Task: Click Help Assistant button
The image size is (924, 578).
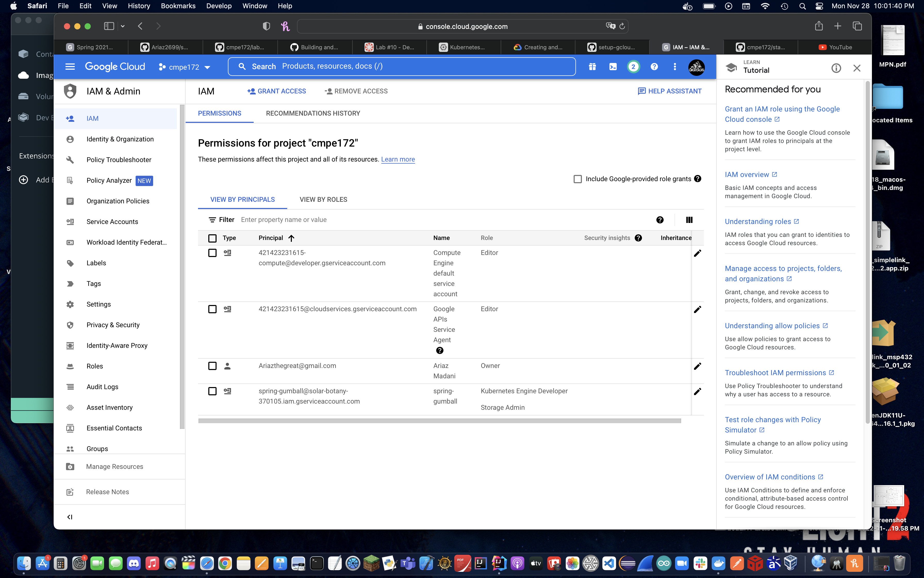Action: 669,91
